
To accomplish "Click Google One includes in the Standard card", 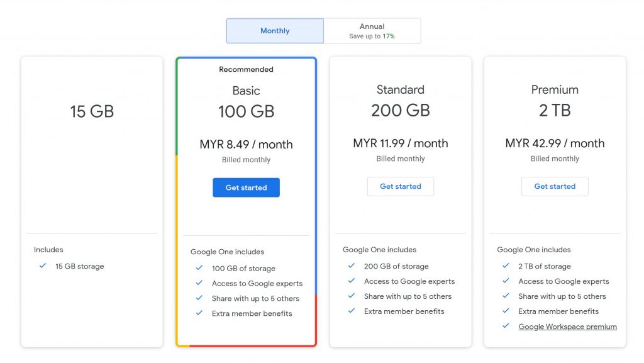I will (379, 250).
